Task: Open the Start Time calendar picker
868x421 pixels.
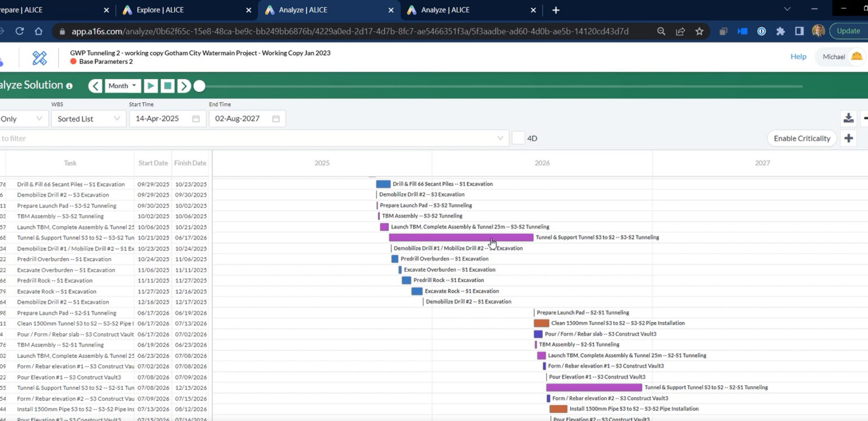Action: coord(196,118)
